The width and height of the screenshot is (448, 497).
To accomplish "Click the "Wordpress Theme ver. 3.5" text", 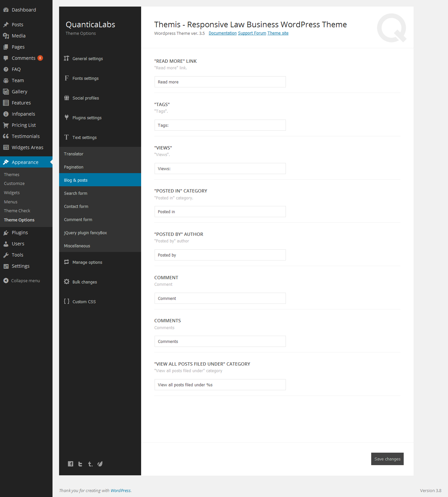I will [180, 33].
